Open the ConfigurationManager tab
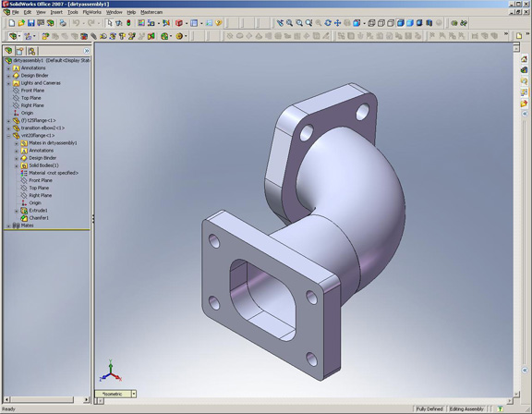532x414 pixels. coord(31,51)
